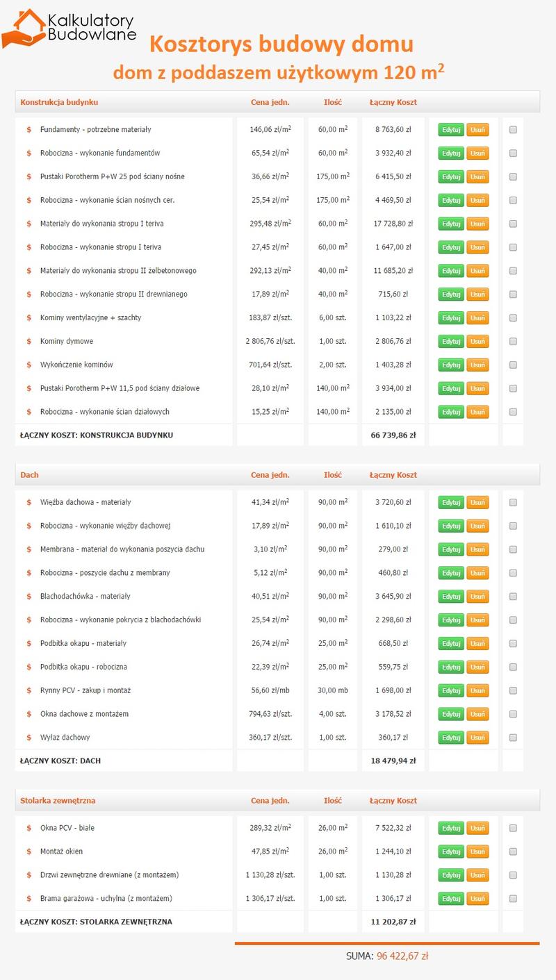Click dollar icon next to Wykończenie kominów
556x980 pixels.
[28, 365]
